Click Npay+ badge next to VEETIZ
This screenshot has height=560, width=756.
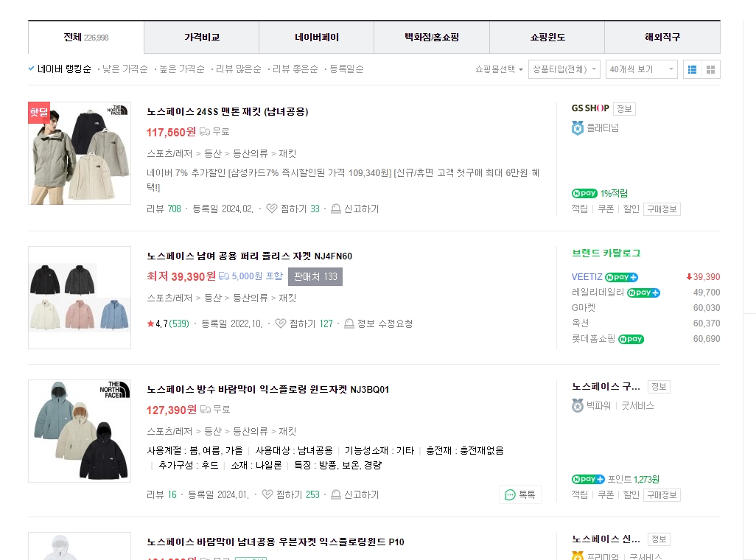click(621, 277)
